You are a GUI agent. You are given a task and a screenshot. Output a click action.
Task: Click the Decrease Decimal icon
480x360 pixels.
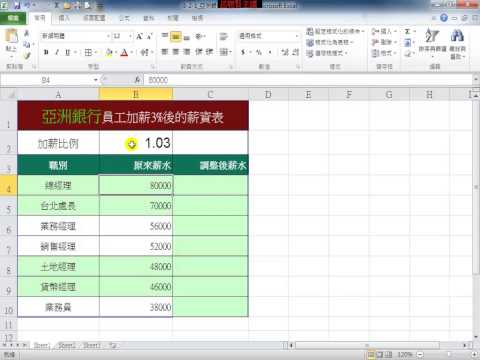296,52
